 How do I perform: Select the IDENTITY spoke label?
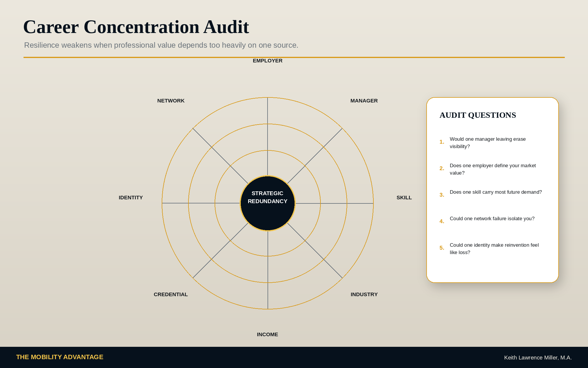pos(131,198)
